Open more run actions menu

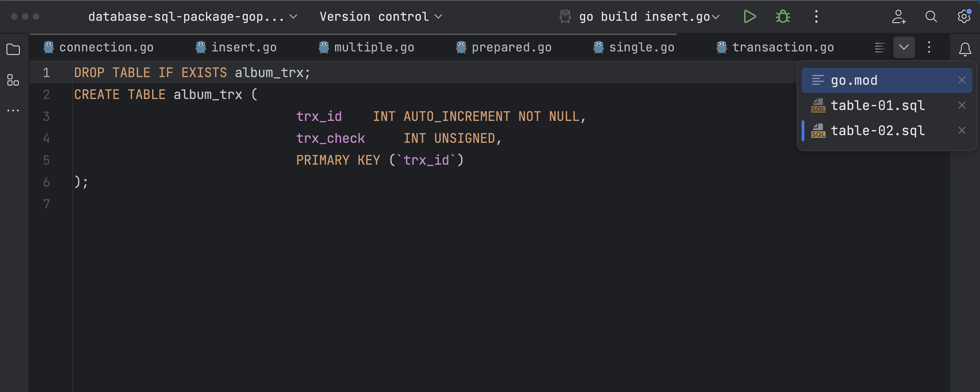tap(816, 17)
